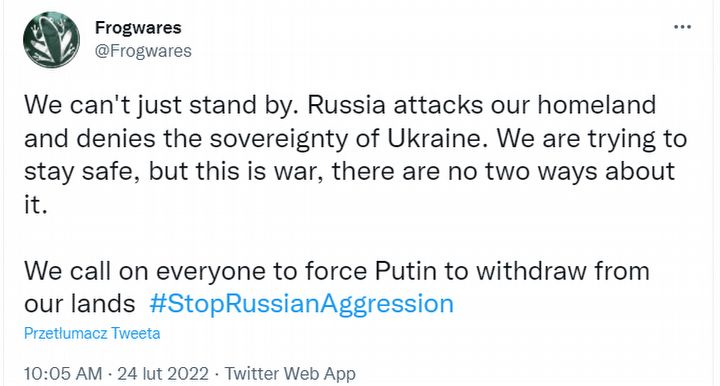Click the 24 lut 2022 date
This screenshot has height=386, width=720.
pyautogui.click(x=163, y=374)
